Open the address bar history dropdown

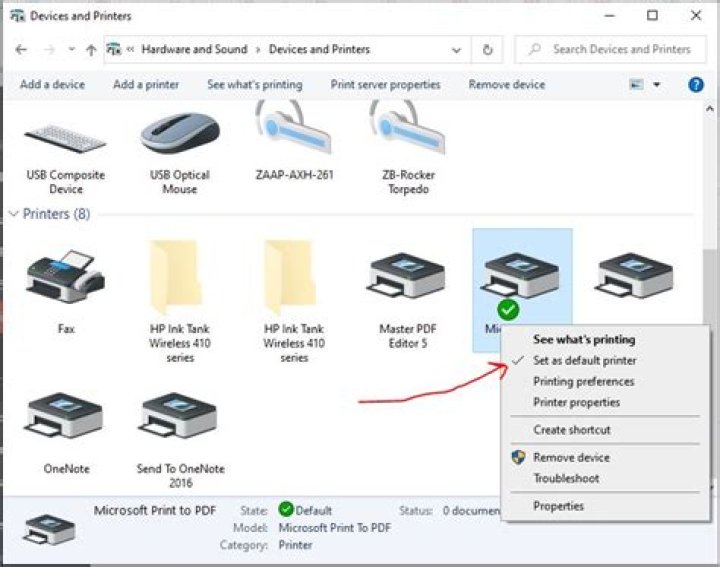(456, 50)
